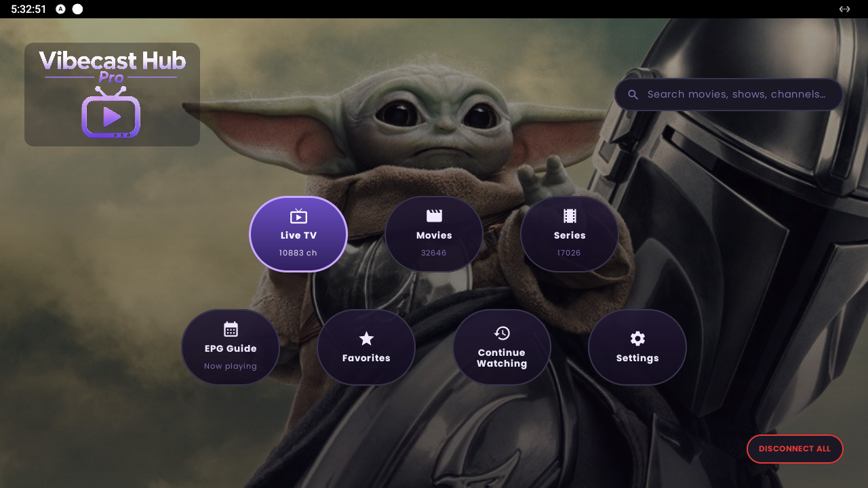Open the Movies section
The width and height of the screenshot is (868, 488).
pos(434,235)
